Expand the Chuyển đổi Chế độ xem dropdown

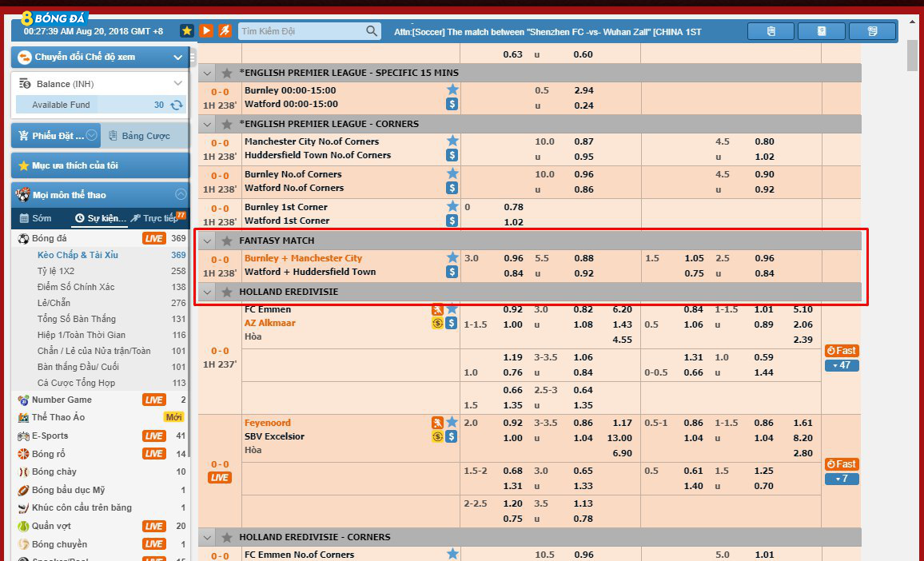coord(178,58)
